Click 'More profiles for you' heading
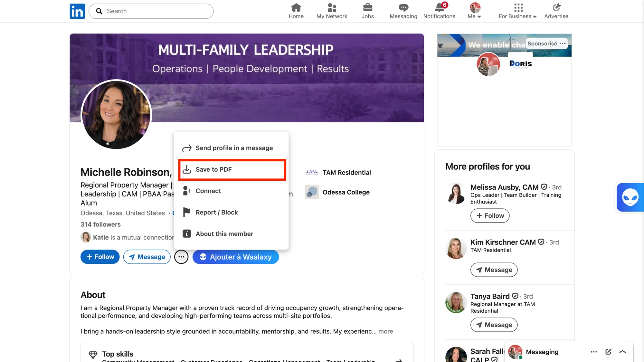This screenshot has width=644, height=362. point(488,167)
